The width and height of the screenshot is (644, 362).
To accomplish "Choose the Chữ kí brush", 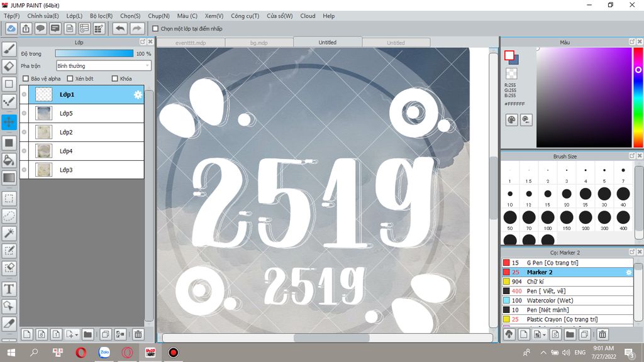I will [x=567, y=282].
